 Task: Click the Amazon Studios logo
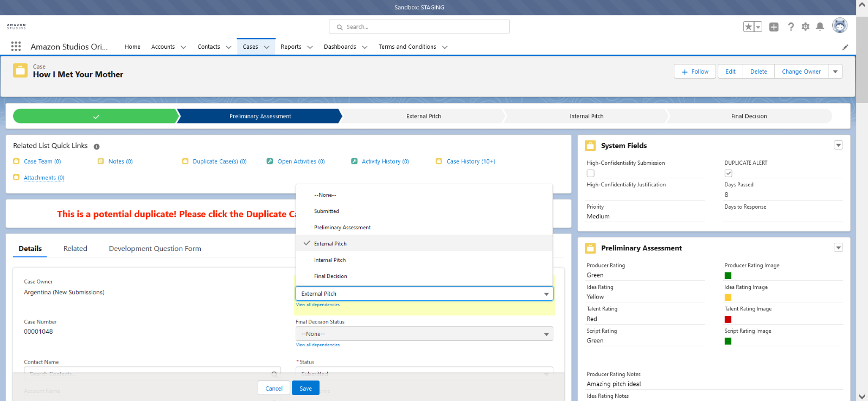point(16,26)
